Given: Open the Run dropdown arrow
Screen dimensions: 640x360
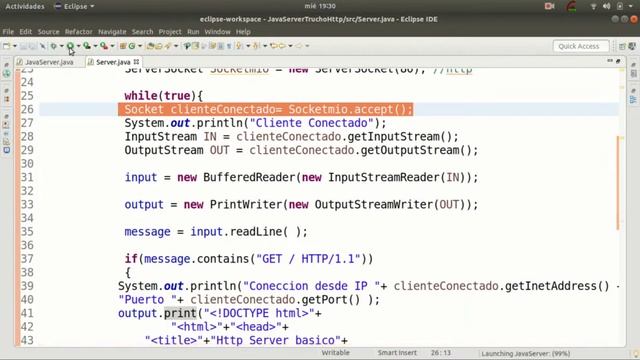Looking at the screenshot, I should (x=78, y=46).
